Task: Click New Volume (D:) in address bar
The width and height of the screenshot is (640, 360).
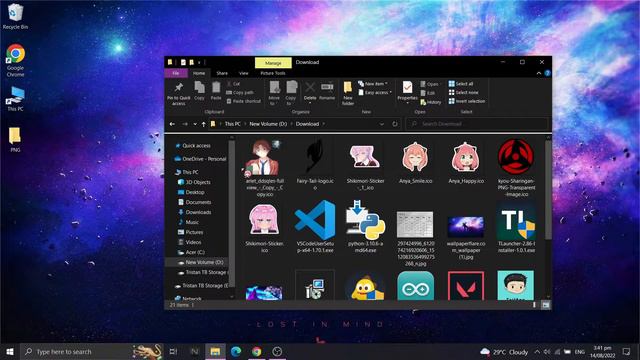Action: coord(268,124)
